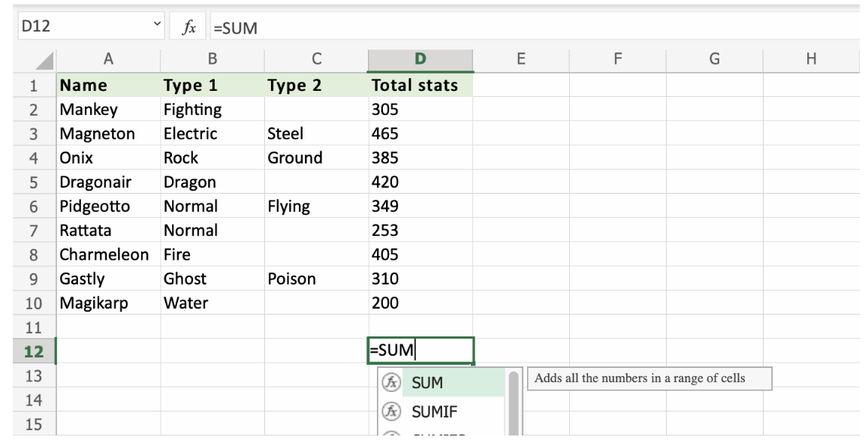Select SUM from the formula autocomplete list

click(426, 383)
